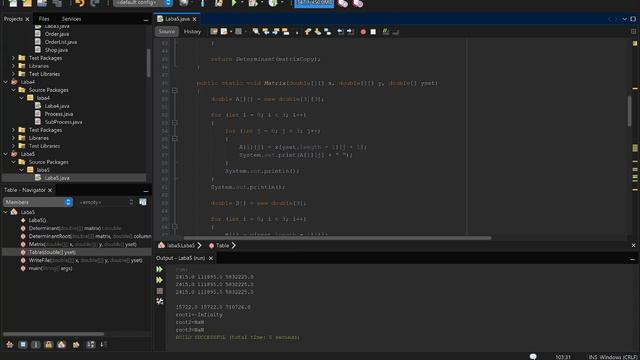Open notifications icon in status bar
This screenshot has height=360, width=640.
click(x=533, y=357)
